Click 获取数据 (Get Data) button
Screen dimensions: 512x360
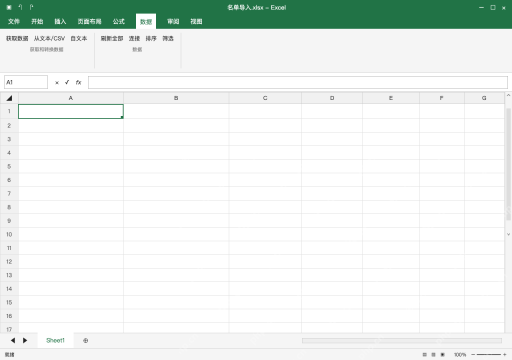tap(17, 38)
